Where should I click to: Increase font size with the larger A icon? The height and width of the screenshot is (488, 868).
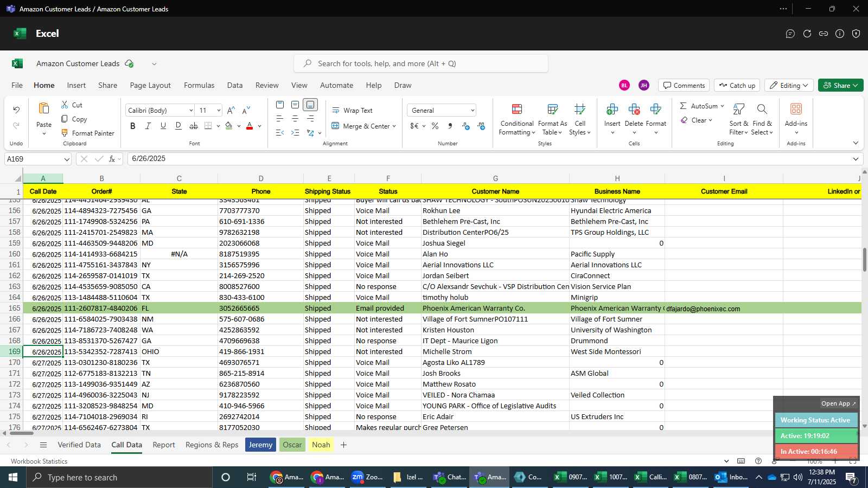point(231,110)
